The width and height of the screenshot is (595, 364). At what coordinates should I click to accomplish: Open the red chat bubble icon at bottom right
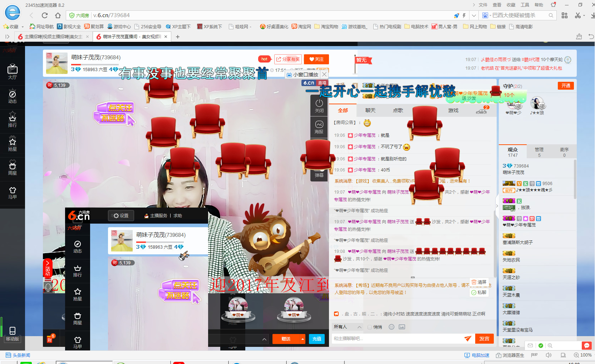[x=586, y=345]
